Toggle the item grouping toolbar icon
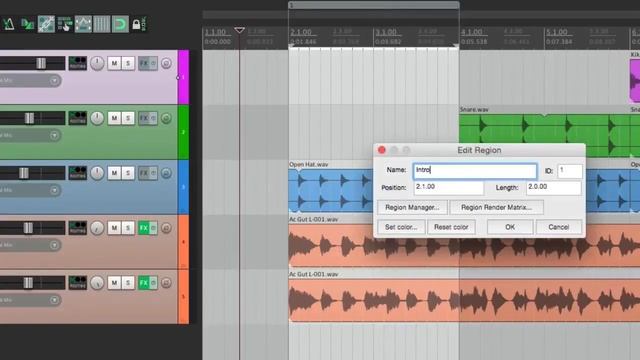640x360 pixels. pyautogui.click(x=46, y=24)
